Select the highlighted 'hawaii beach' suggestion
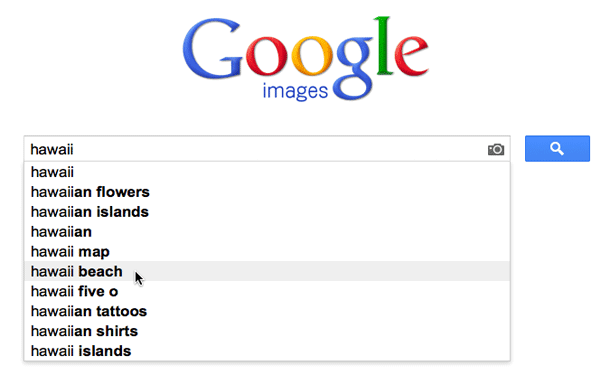 point(267,271)
